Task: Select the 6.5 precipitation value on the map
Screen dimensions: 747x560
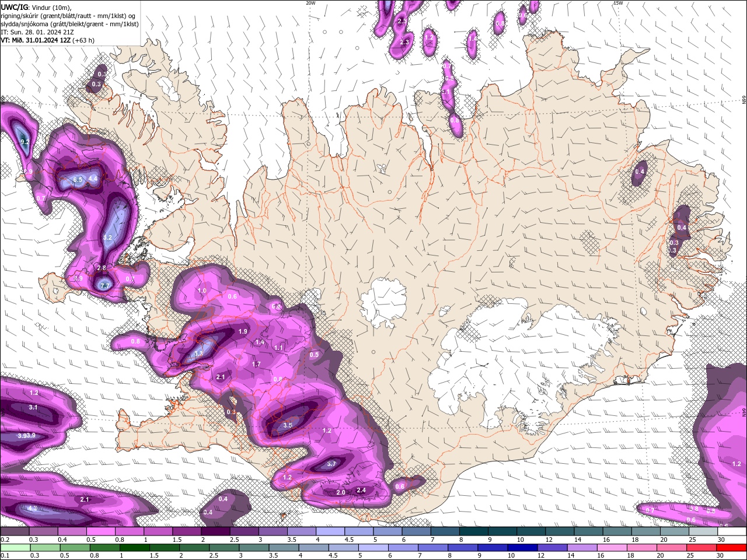Action: [x=78, y=180]
